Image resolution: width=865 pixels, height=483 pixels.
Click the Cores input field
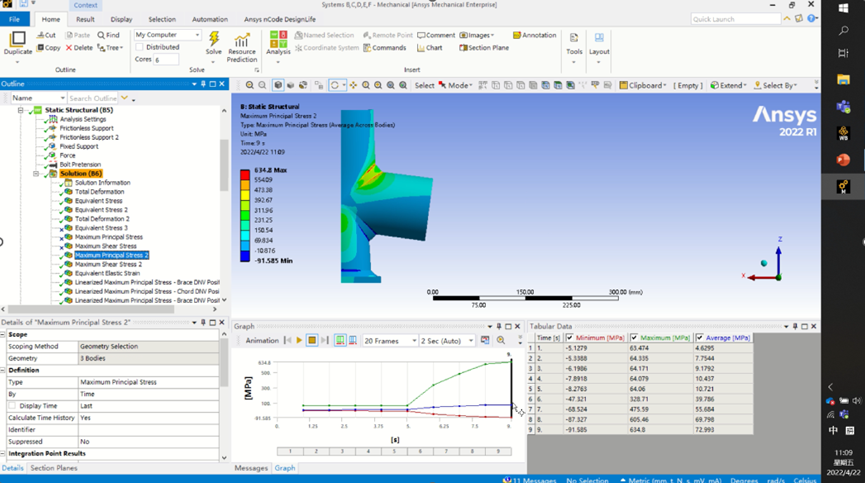(x=165, y=60)
